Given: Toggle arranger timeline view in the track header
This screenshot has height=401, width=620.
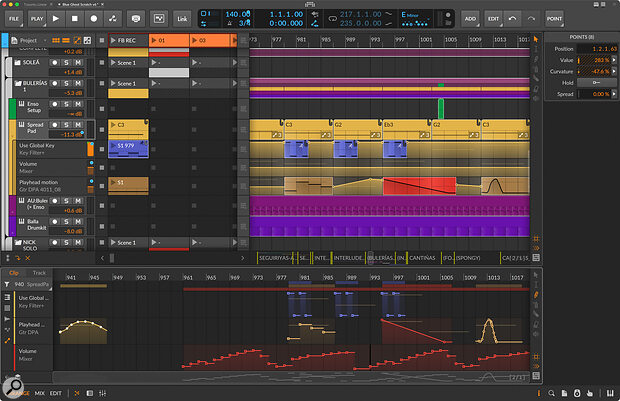Looking at the screenshot, I should point(66,40).
